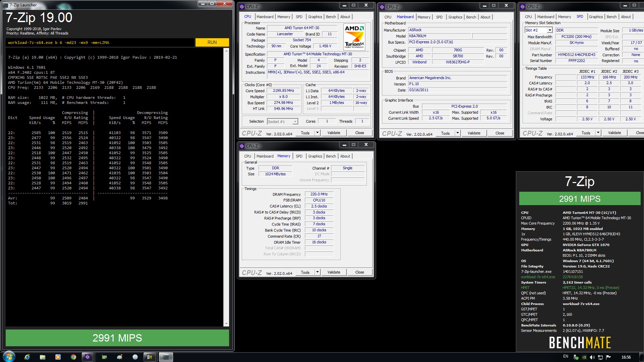Open About tab in Memory timings window
Screen dimensions: 644x362
[x=345, y=156]
